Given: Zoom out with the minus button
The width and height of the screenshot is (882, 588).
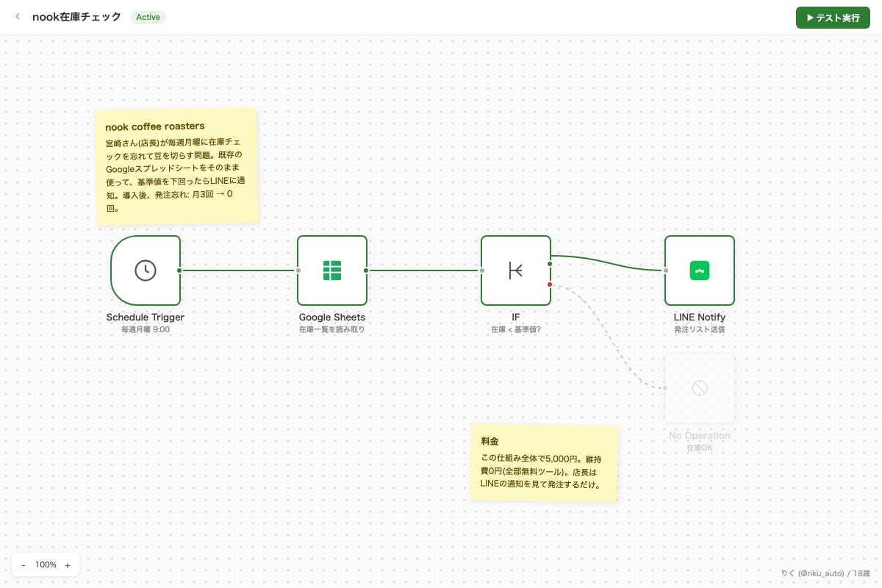Looking at the screenshot, I should point(24,564).
